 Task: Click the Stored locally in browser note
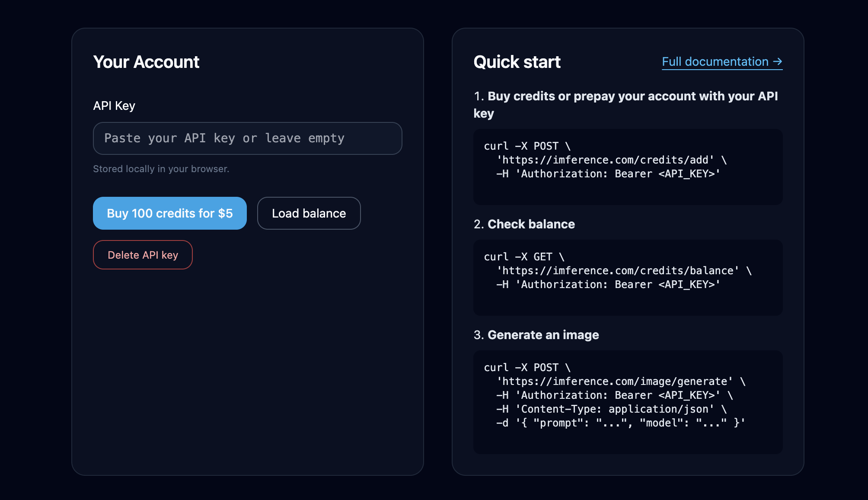(x=161, y=169)
